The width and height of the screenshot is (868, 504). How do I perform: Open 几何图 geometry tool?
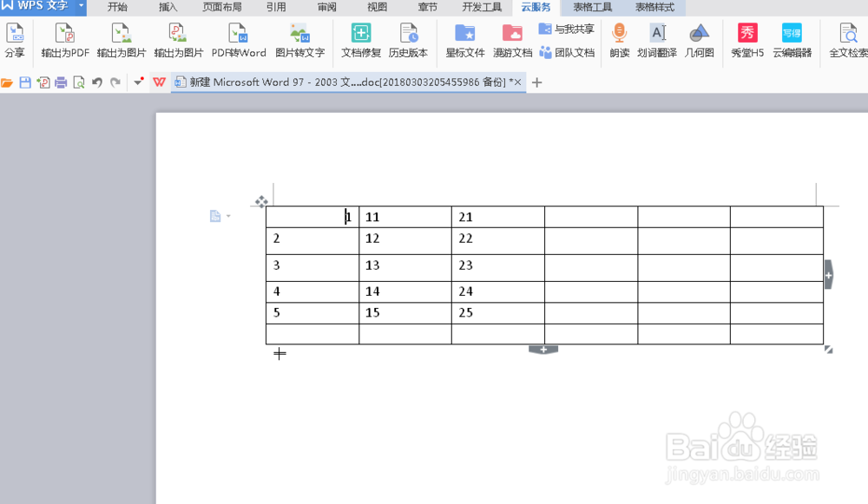click(x=699, y=40)
